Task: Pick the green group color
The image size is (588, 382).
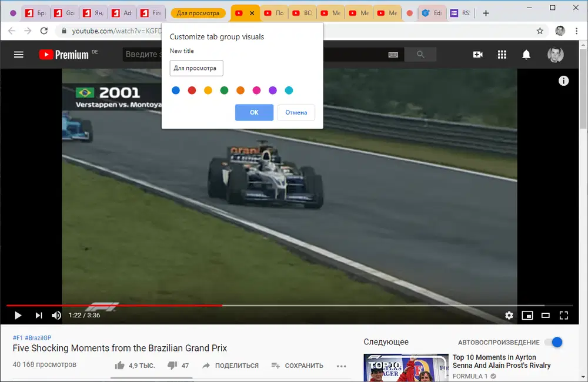Action: (x=224, y=91)
